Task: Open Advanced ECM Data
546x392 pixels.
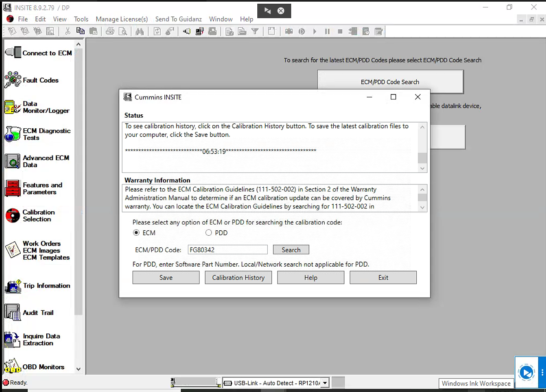Action: pos(37,161)
